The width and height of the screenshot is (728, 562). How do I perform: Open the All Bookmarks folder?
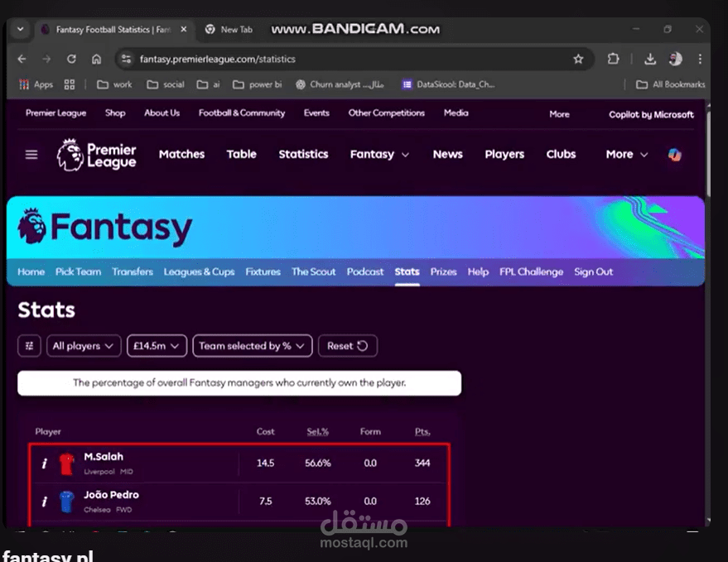tap(670, 84)
